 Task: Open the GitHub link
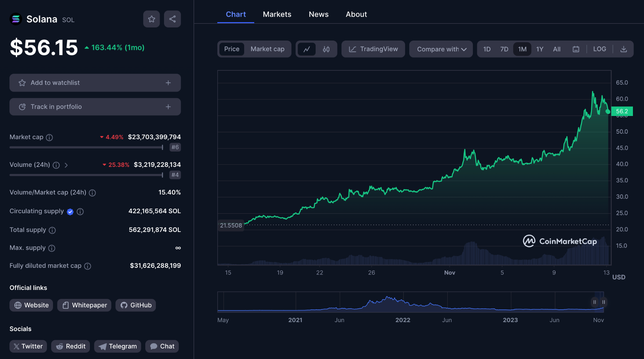tap(136, 305)
